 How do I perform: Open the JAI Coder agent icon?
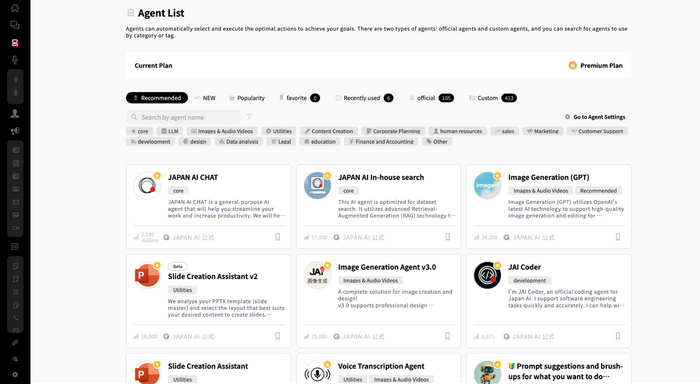pos(487,275)
